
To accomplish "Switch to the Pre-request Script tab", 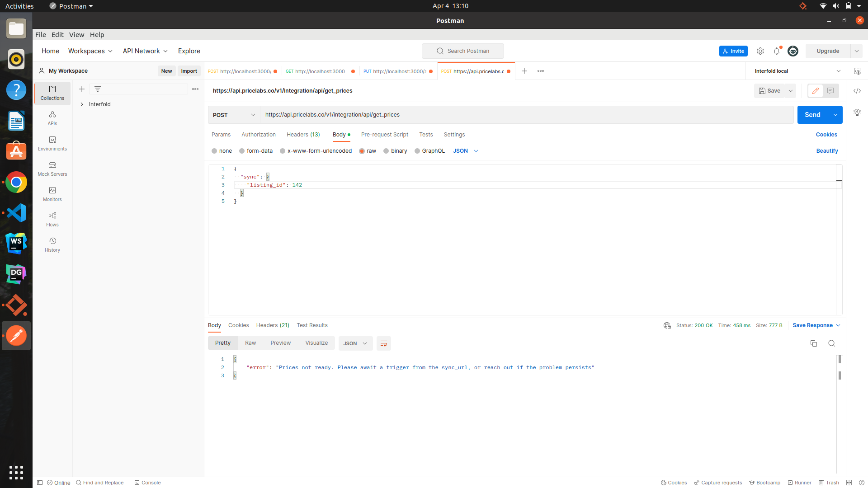I will click(x=384, y=135).
